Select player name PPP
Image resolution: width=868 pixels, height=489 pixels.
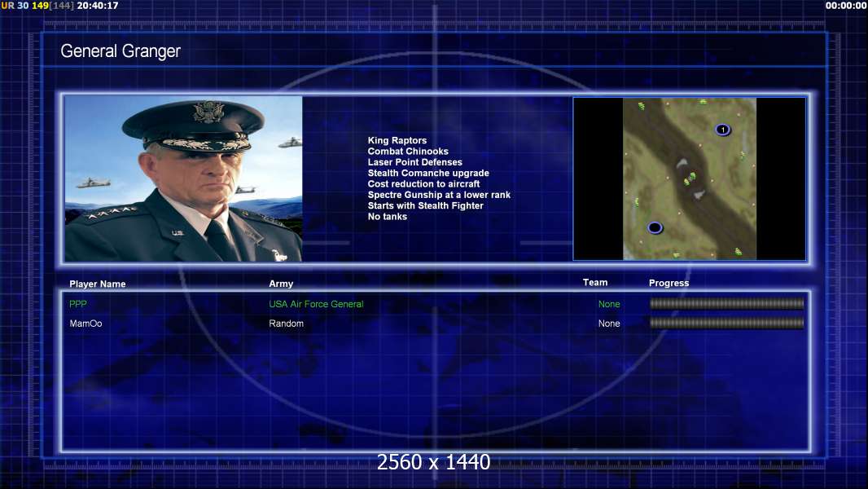tap(78, 303)
